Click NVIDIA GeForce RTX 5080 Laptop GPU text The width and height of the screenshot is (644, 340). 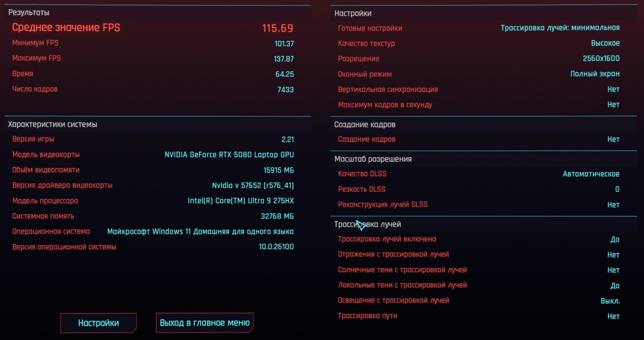point(229,155)
